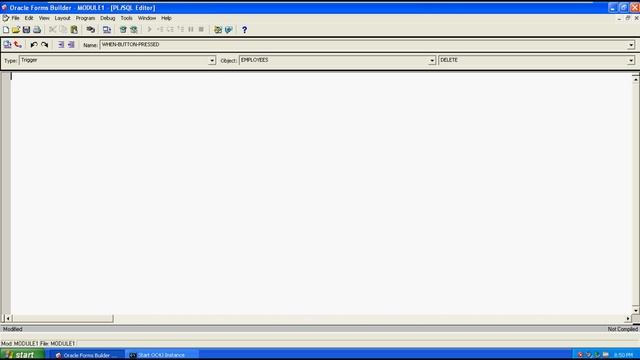Click the Not Compiled status text
The height and width of the screenshot is (360, 640).
tap(622, 329)
